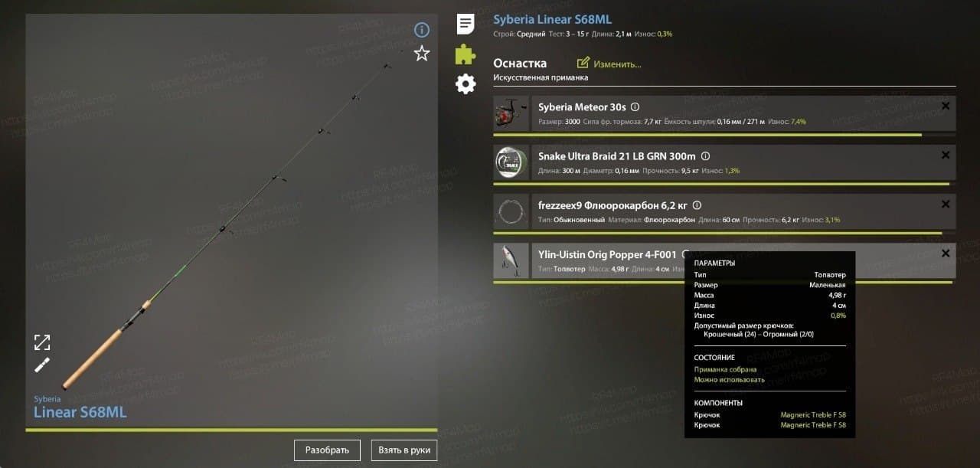Show info for Syberia Meteor 30s reel
The width and height of the screenshot is (980, 468).
point(635,108)
